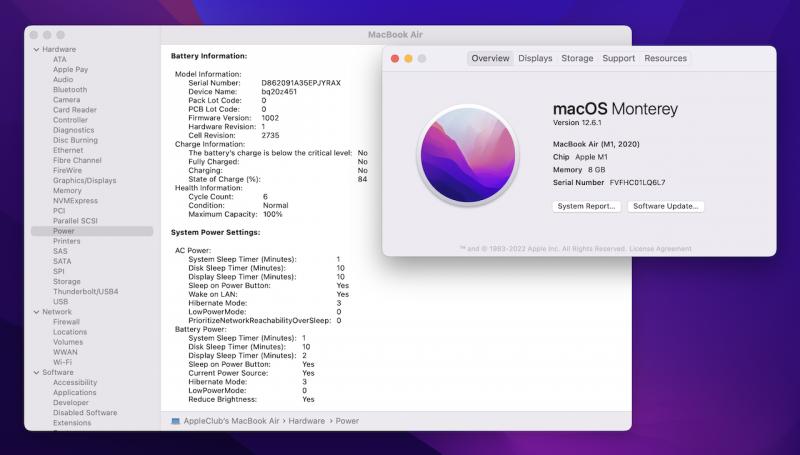The image size is (800, 455).
Task: Select Camera in the sidebar
Action: click(66, 99)
